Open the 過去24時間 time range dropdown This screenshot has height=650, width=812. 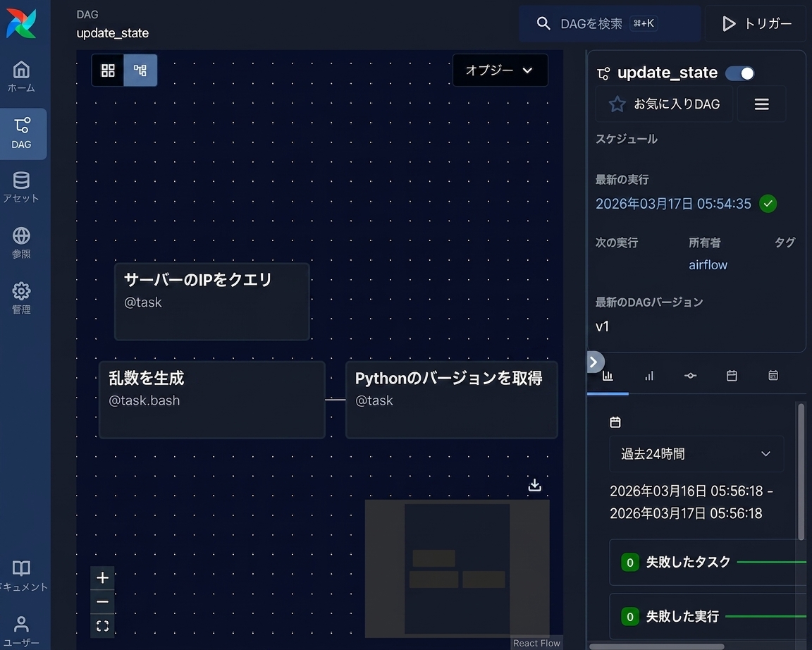click(696, 454)
